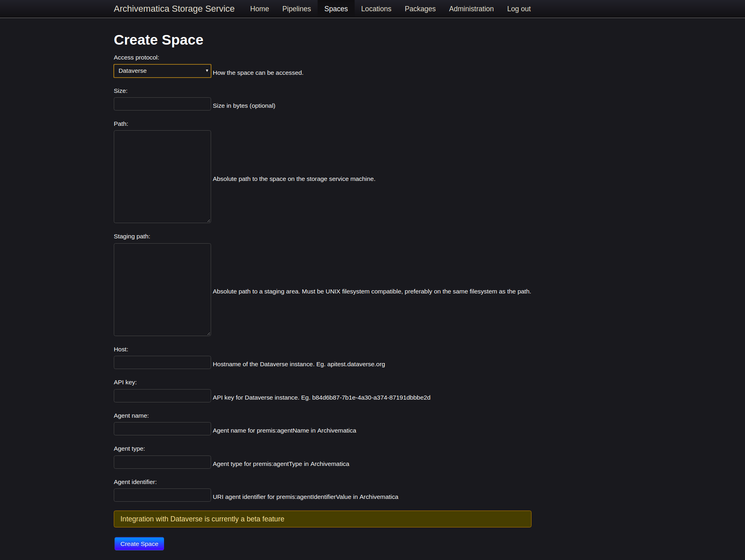This screenshot has height=560, width=745.
Task: Open the Administration page
Action: pos(471,8)
